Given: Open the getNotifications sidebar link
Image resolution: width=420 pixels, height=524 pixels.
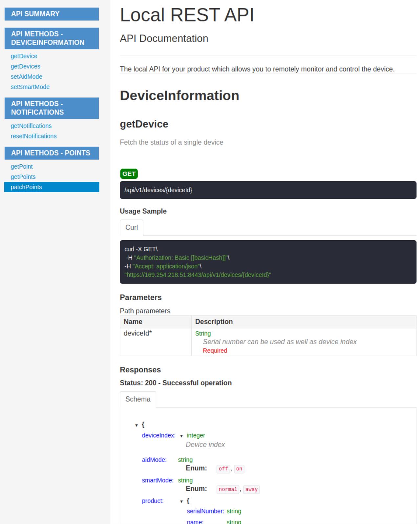Looking at the screenshot, I should [x=31, y=126].
